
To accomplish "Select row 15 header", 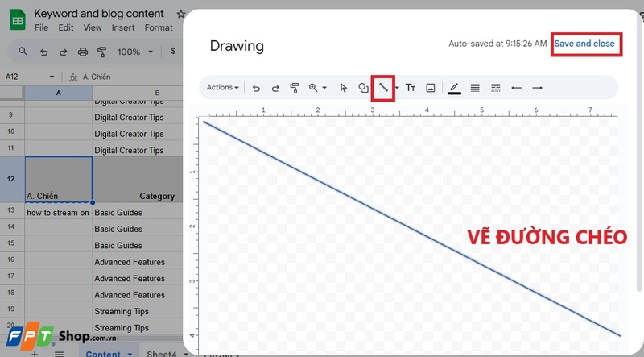I will (x=11, y=243).
